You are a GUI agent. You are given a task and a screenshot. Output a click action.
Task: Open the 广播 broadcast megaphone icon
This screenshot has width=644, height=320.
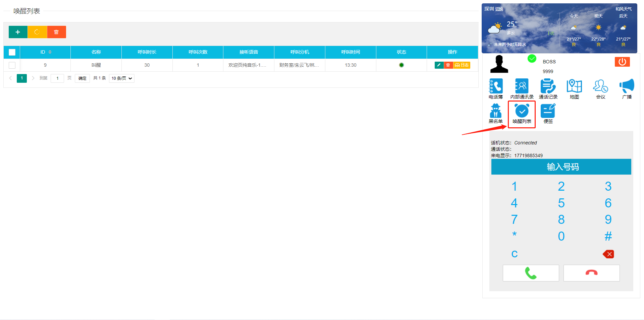[627, 86]
